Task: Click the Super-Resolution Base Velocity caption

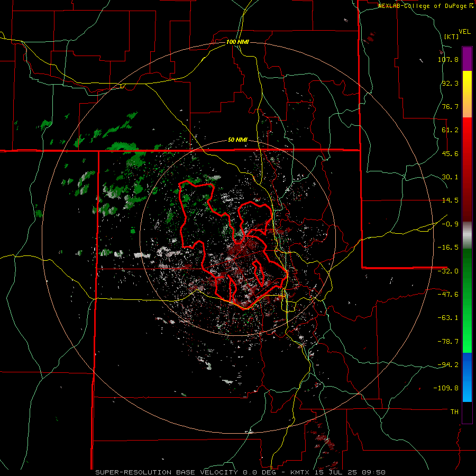Action: [240, 472]
